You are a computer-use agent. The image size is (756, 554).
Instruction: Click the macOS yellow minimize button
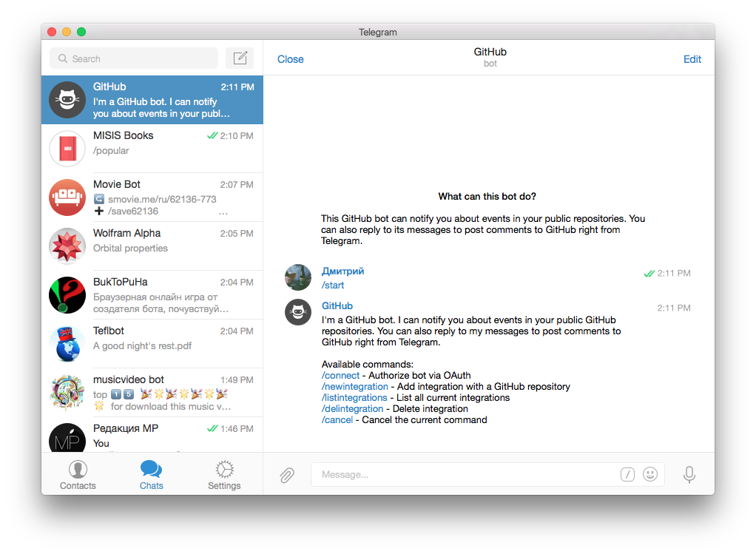(x=67, y=32)
